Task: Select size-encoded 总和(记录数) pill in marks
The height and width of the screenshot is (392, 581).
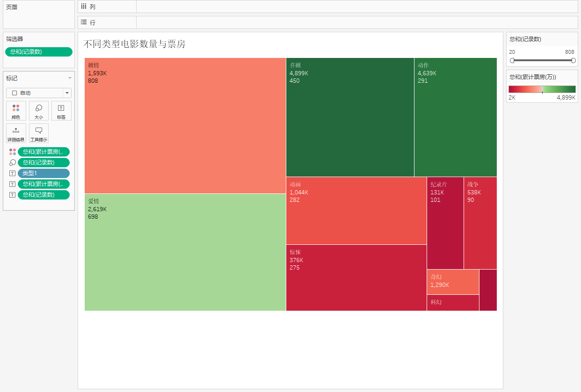Action: (x=44, y=163)
